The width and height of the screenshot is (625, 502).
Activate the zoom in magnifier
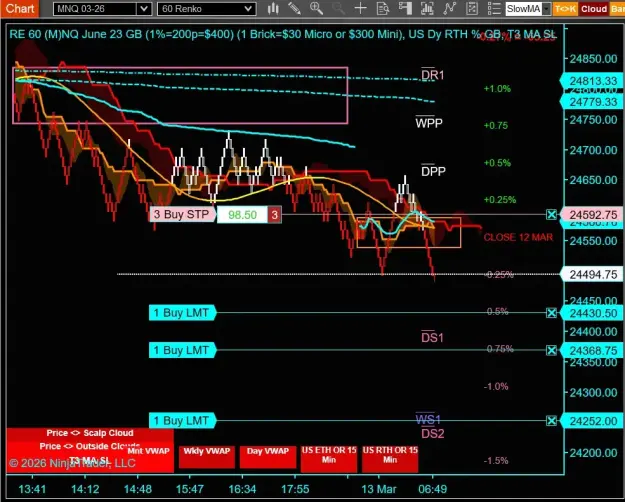316,8
